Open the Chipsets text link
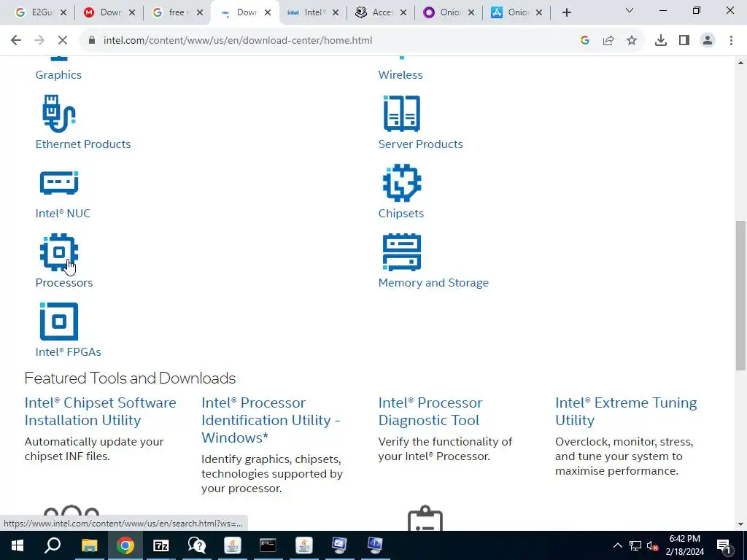 pyautogui.click(x=401, y=214)
